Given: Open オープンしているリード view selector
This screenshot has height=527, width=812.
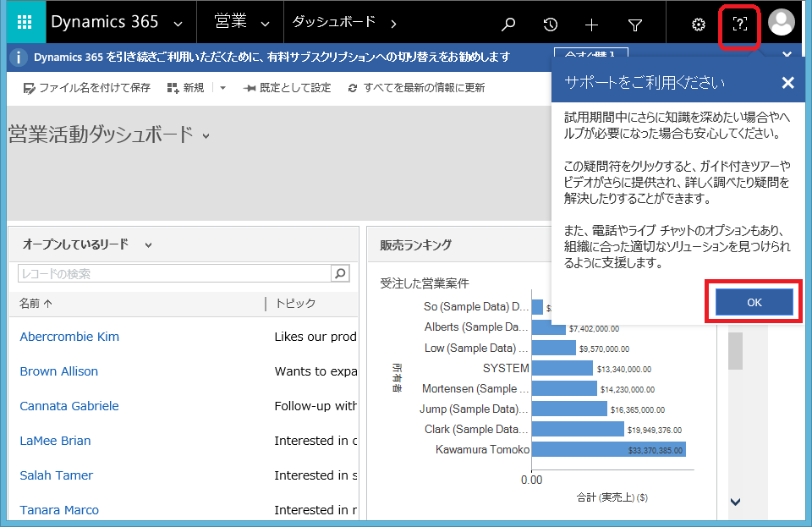Looking at the screenshot, I should (x=149, y=245).
